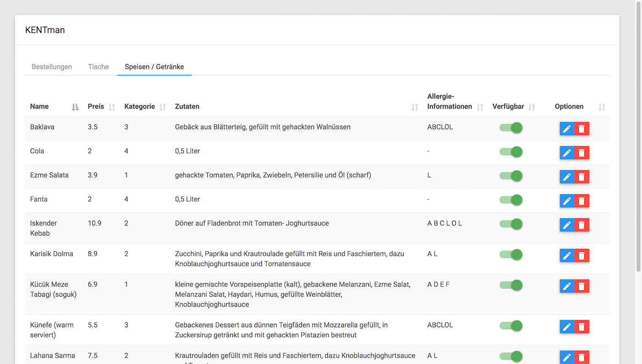Click the Künefe (warm serviert) name
642x364 pixels.
(x=52, y=330)
